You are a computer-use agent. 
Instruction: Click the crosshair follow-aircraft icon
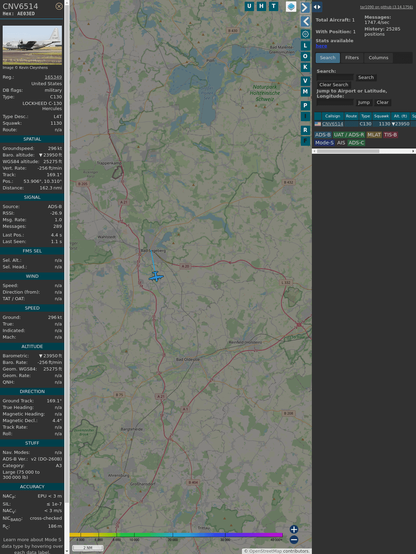(x=305, y=34)
